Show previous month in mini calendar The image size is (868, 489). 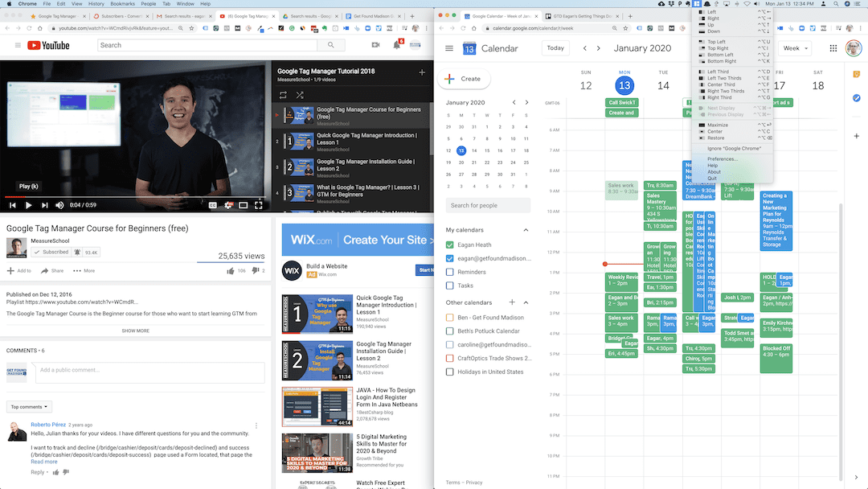[514, 102]
